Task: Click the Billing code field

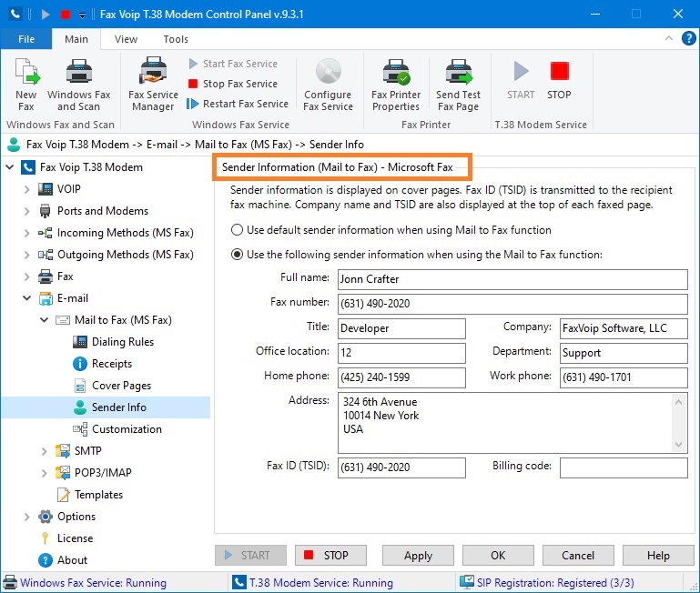Action: click(624, 467)
